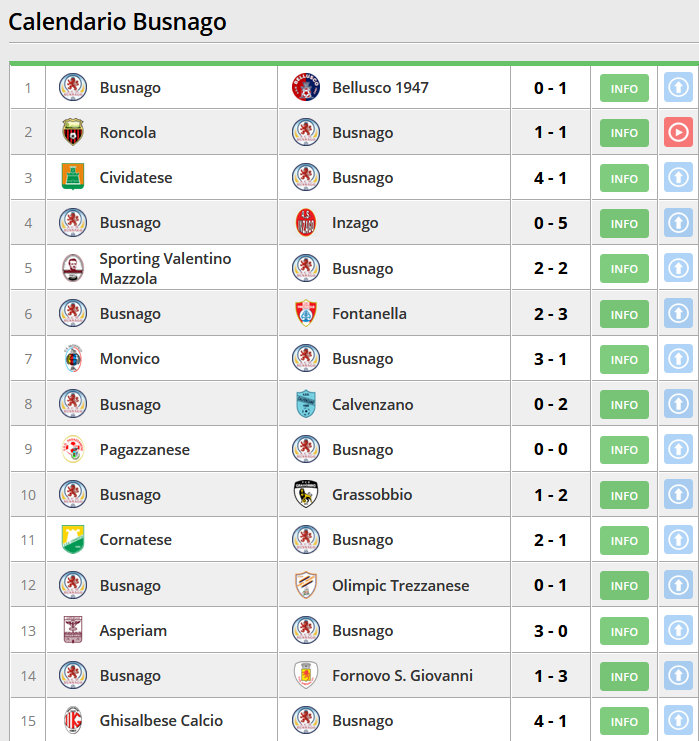
Task: Click upload icon on Grassobbio match row
Action: click(678, 494)
